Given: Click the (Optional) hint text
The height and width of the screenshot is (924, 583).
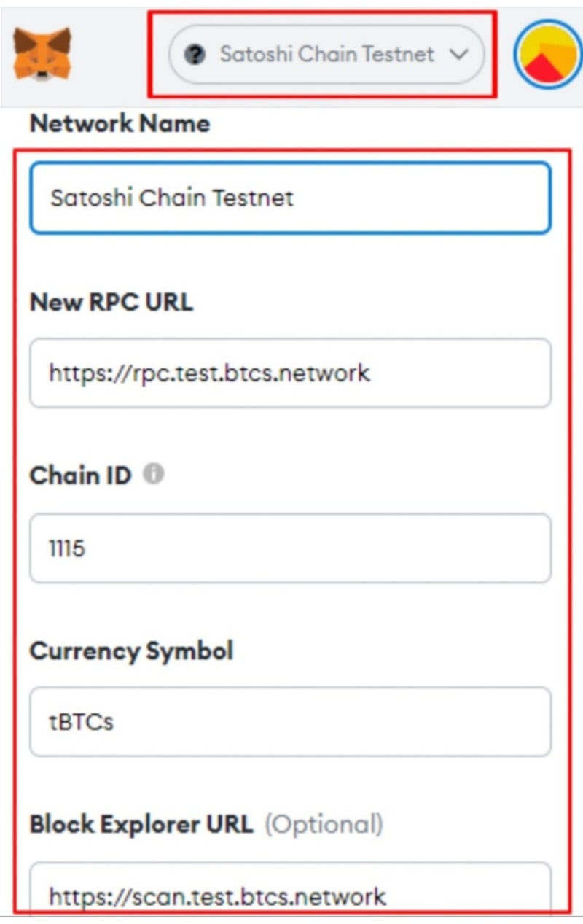Looking at the screenshot, I should pos(323,824).
